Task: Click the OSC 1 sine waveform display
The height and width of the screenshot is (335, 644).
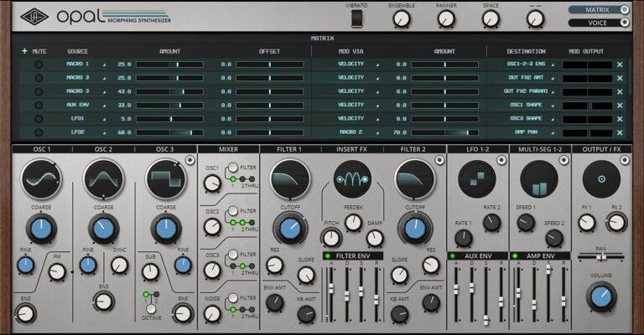Action: click(x=41, y=179)
